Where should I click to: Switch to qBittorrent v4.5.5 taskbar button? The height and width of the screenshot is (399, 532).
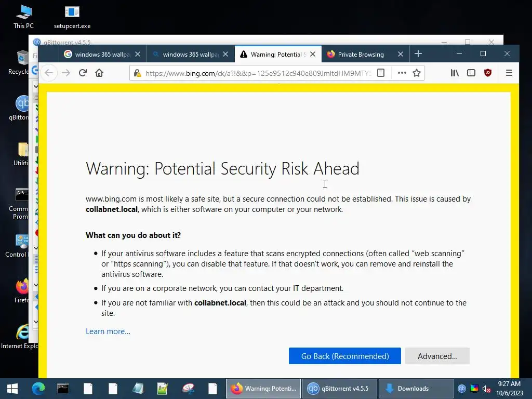click(340, 389)
